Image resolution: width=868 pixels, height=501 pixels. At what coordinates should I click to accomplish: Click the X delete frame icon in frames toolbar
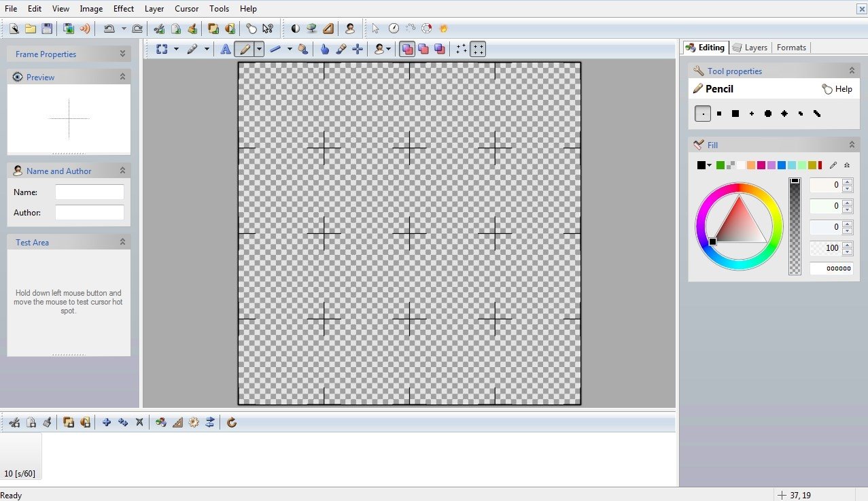(x=139, y=422)
